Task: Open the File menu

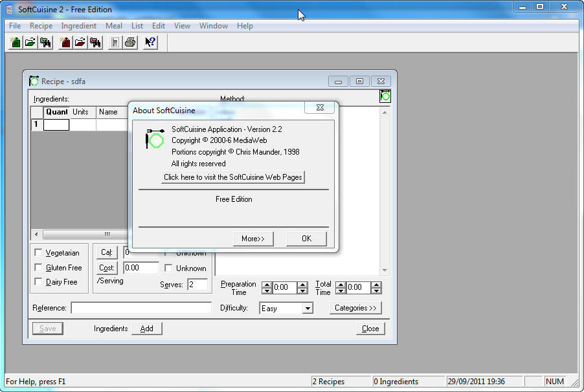Action: (15, 26)
